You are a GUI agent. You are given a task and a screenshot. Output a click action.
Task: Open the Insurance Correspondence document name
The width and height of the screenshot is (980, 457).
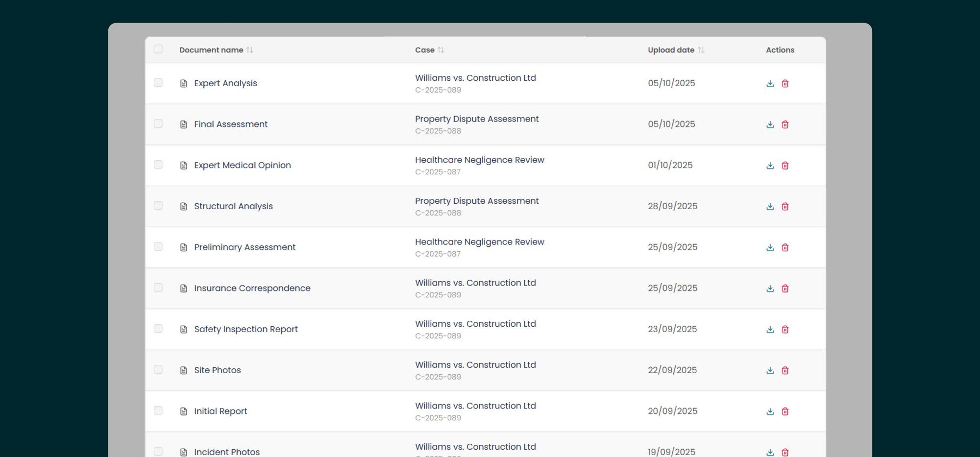click(x=252, y=289)
